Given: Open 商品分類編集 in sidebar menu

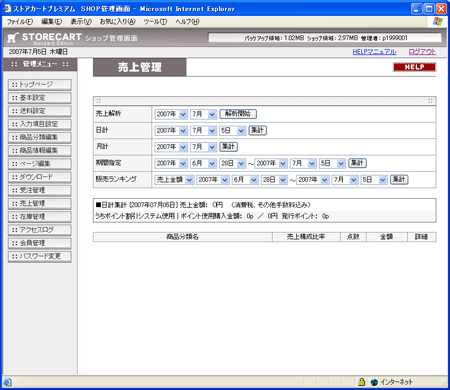Looking at the screenshot, I should [40, 137].
